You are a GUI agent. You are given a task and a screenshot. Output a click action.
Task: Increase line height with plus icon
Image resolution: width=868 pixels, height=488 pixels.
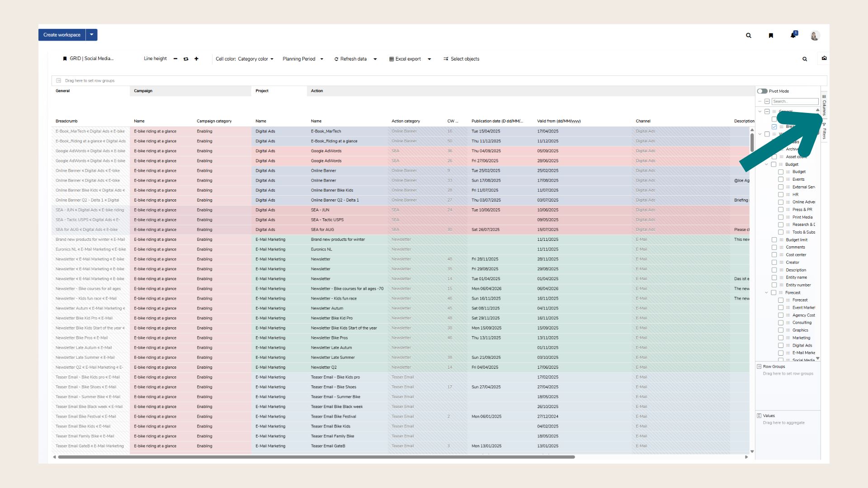point(196,59)
